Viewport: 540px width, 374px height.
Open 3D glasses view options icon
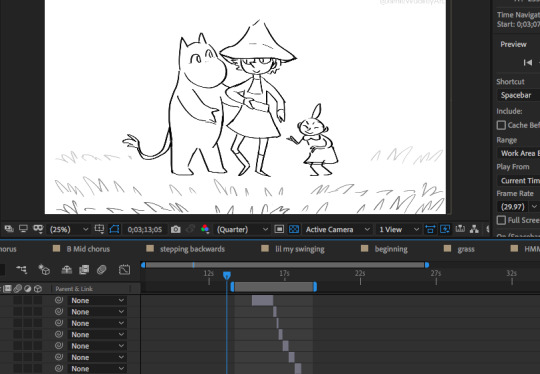[38, 229]
